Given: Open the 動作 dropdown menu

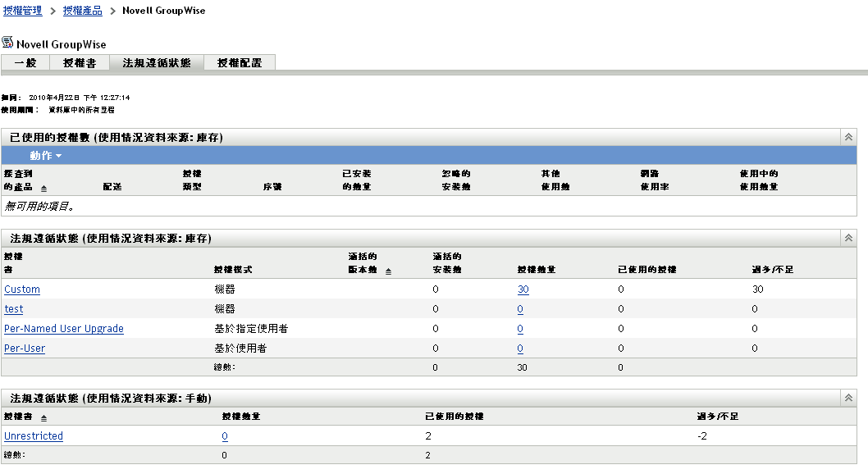Looking at the screenshot, I should (x=45, y=156).
